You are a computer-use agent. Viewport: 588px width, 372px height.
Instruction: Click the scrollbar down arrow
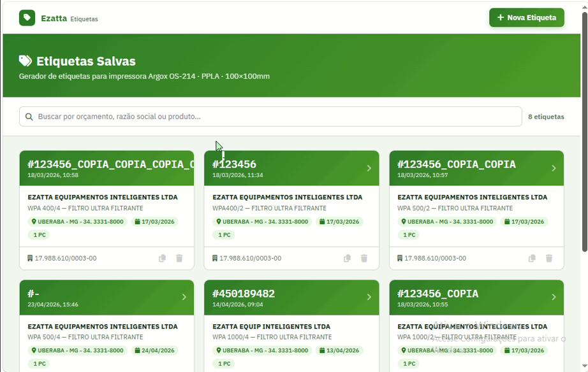[x=585, y=366]
